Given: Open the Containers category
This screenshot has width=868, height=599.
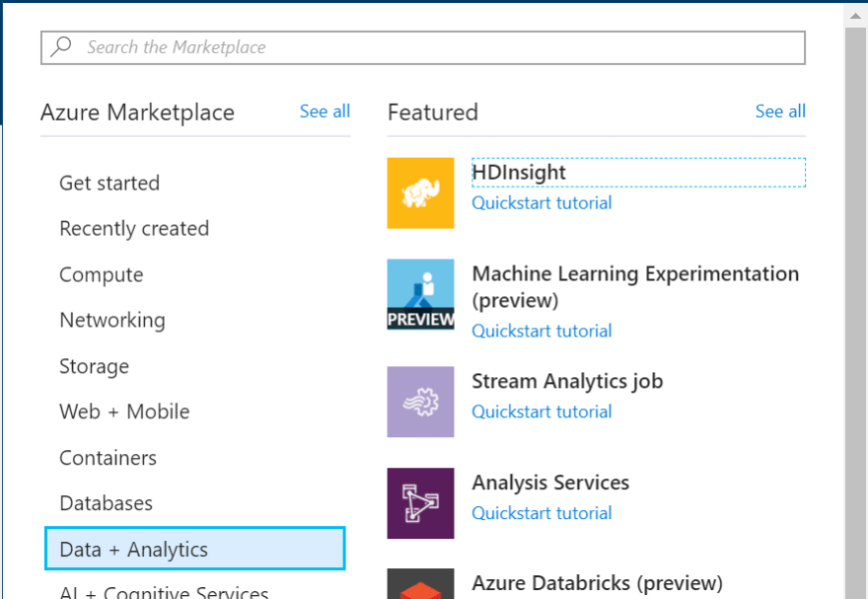Looking at the screenshot, I should (x=108, y=458).
